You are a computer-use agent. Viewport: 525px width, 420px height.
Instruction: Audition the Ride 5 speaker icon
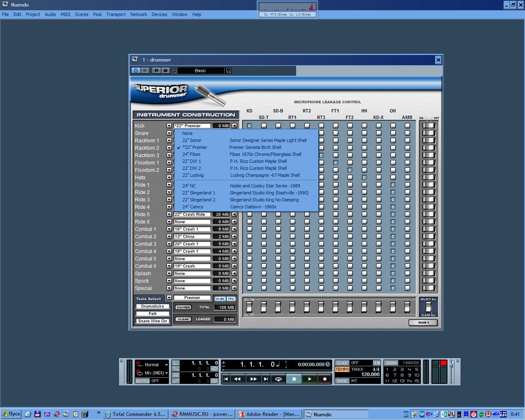point(235,215)
